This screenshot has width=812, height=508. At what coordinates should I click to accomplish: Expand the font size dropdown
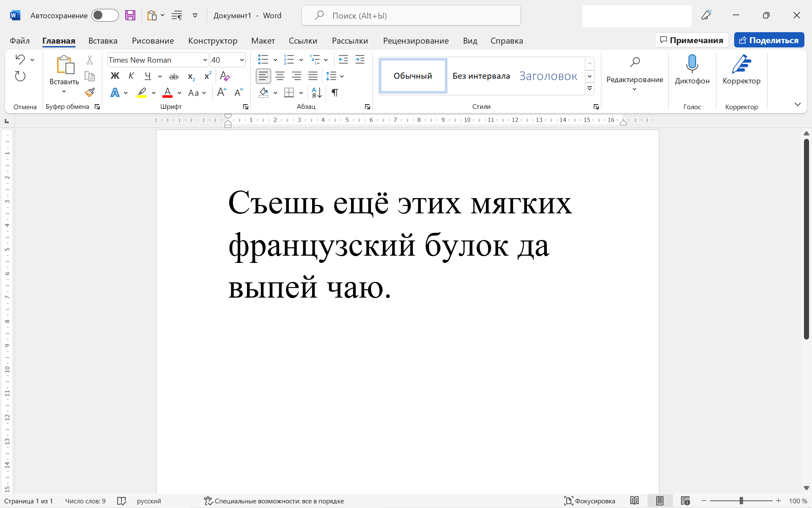[241, 60]
